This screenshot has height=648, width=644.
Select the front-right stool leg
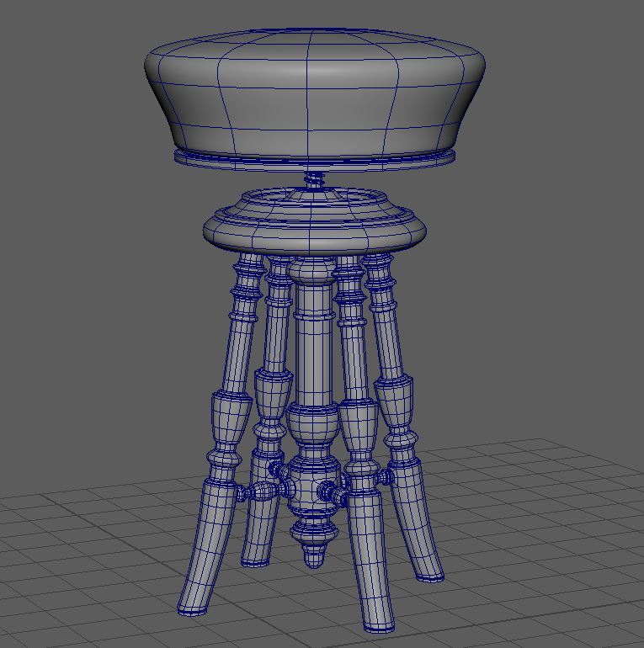coord(363,446)
